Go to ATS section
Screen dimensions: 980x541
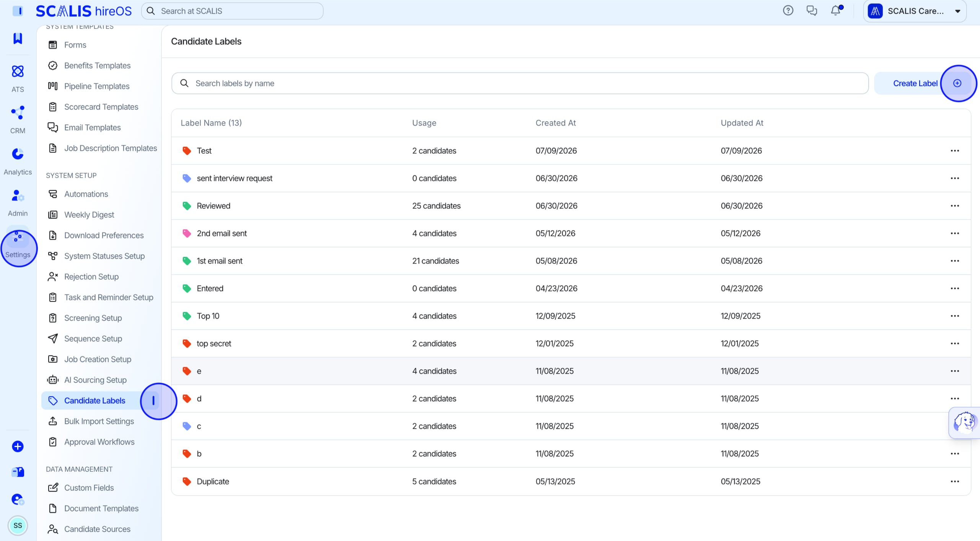[x=18, y=78]
